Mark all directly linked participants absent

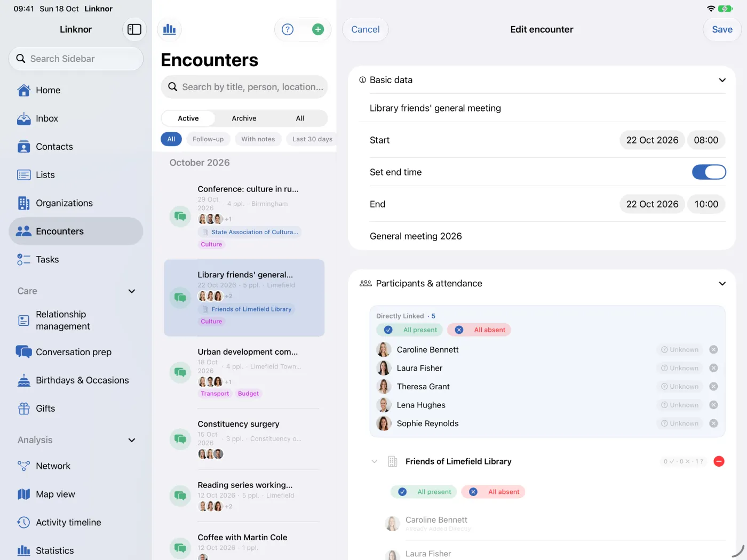pyautogui.click(x=479, y=330)
